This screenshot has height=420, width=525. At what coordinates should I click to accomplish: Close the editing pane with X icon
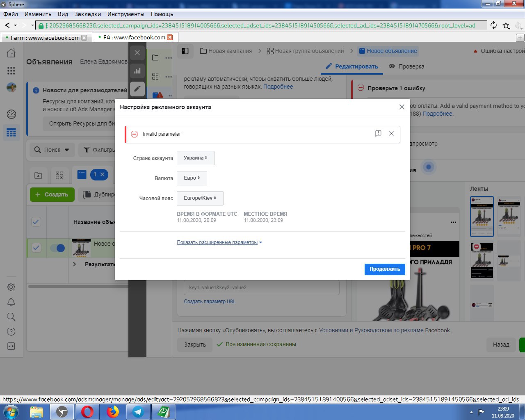tap(137, 52)
